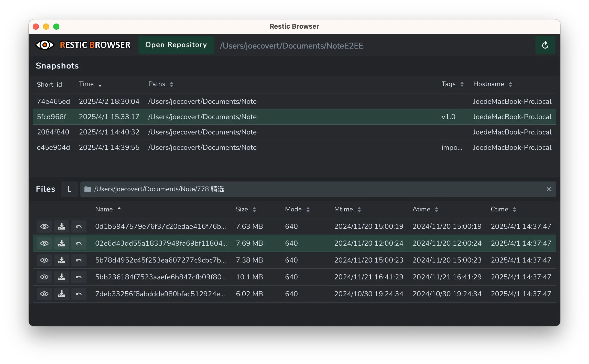
Task: Click the Files section heading
Action: pyautogui.click(x=46, y=189)
